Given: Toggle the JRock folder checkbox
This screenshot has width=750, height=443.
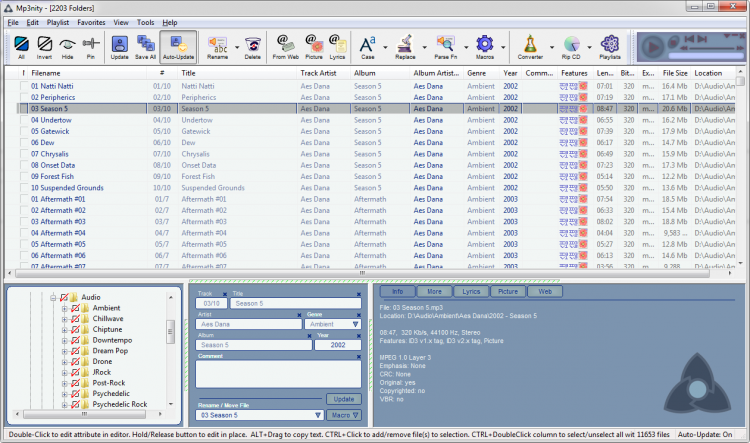Looking at the screenshot, I should tap(75, 372).
